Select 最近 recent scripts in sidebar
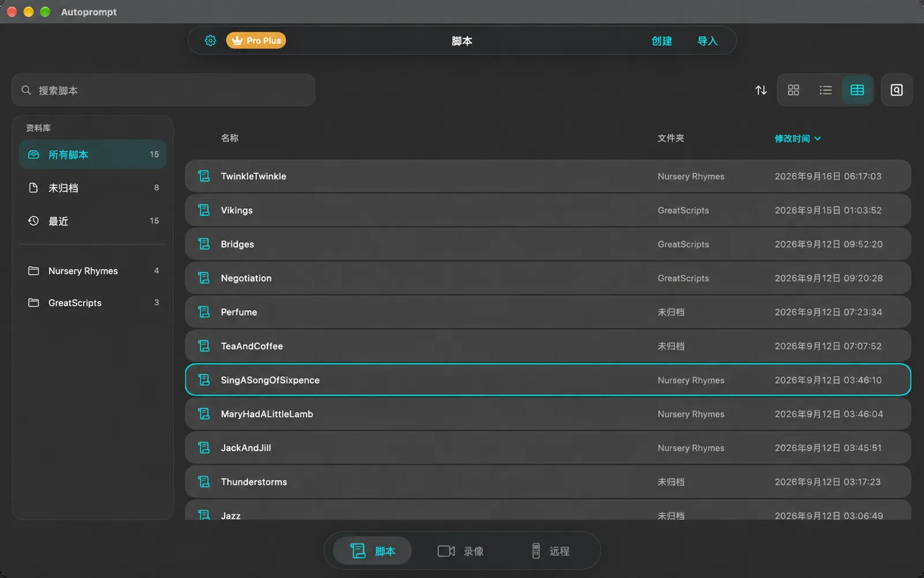Screen dimensions: 924x578 [x=92, y=221]
